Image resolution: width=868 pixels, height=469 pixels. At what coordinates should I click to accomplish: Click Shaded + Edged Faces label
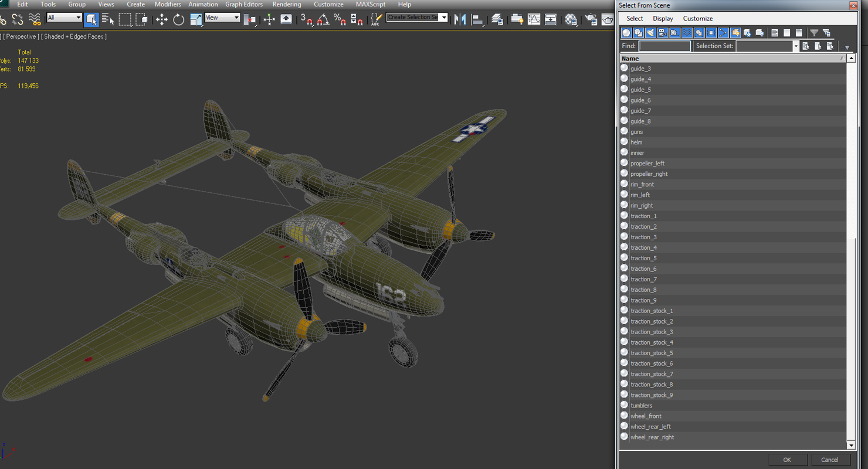pyautogui.click(x=74, y=36)
